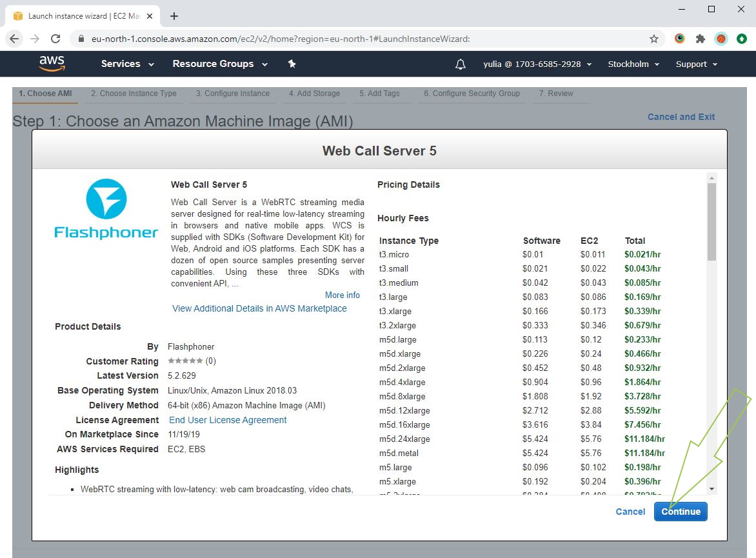Image resolution: width=756 pixels, height=558 pixels.
Task: Click the pricing details scrollbar down arrow
Action: 712,489
